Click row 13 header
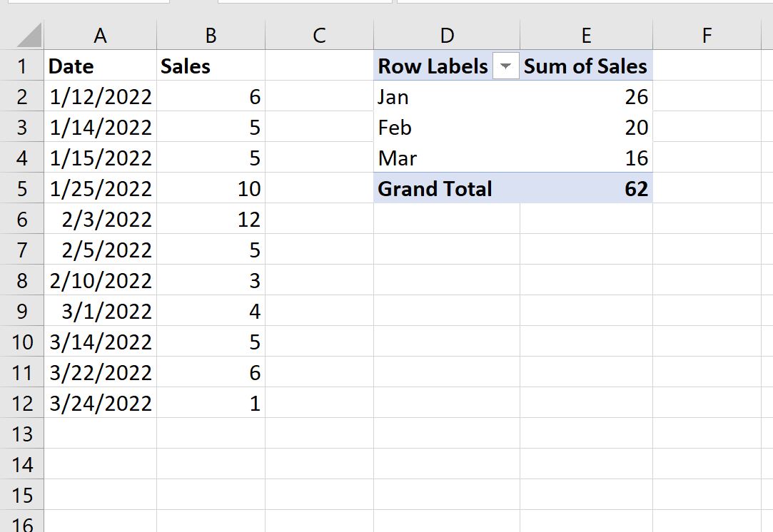Viewport: 773px width, 532px height. point(21,434)
